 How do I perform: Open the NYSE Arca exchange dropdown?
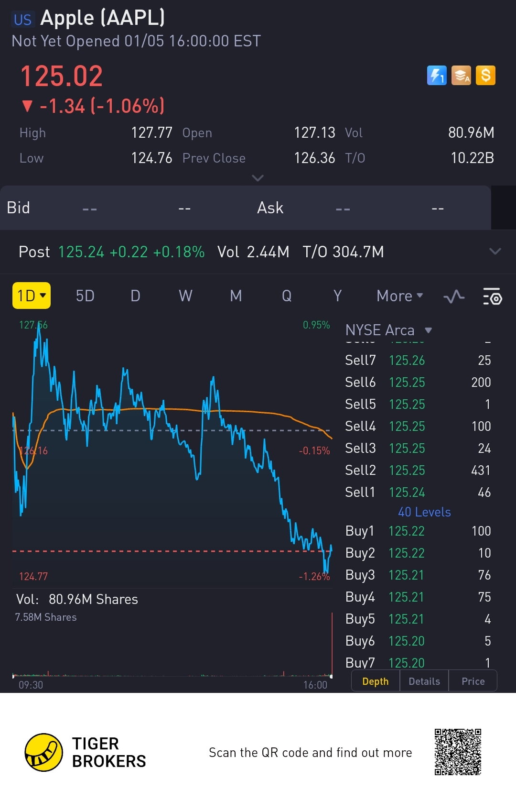pos(388,330)
